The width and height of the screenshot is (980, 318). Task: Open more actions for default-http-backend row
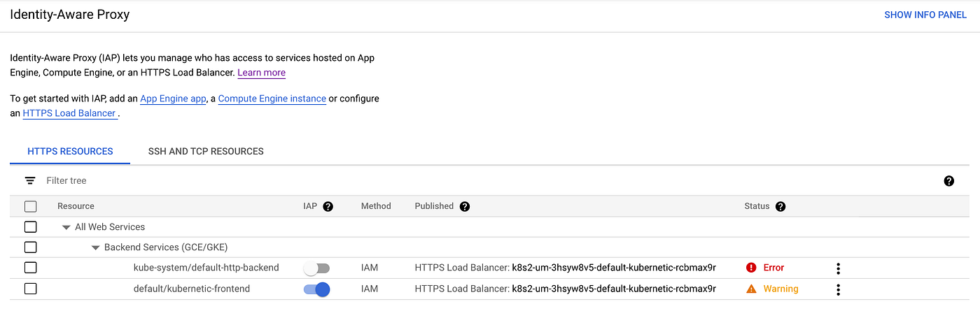[838, 268]
